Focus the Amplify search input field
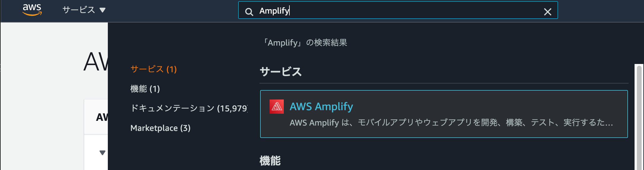This screenshot has width=644, height=170. [x=398, y=10]
